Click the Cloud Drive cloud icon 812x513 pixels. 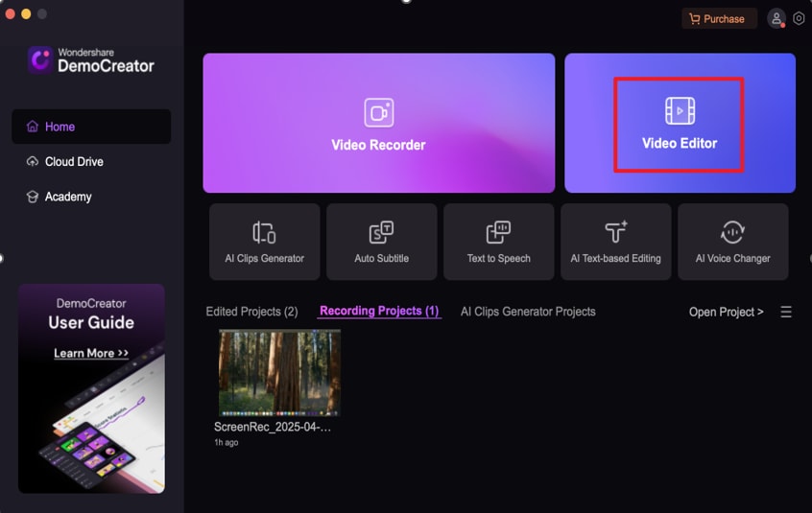tap(32, 161)
